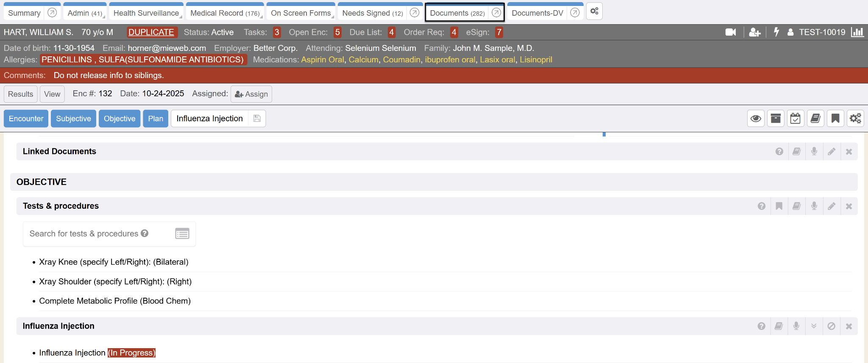Save the Influenza Injection template with disk icon

tap(257, 118)
